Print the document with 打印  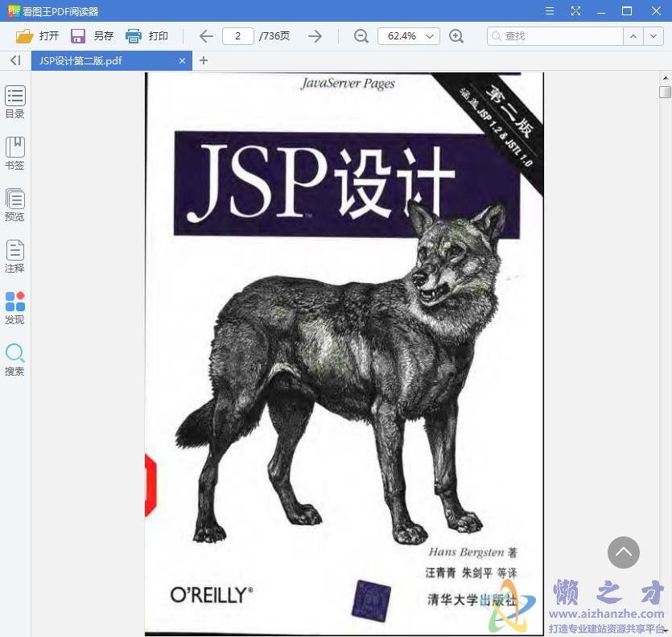(x=146, y=36)
